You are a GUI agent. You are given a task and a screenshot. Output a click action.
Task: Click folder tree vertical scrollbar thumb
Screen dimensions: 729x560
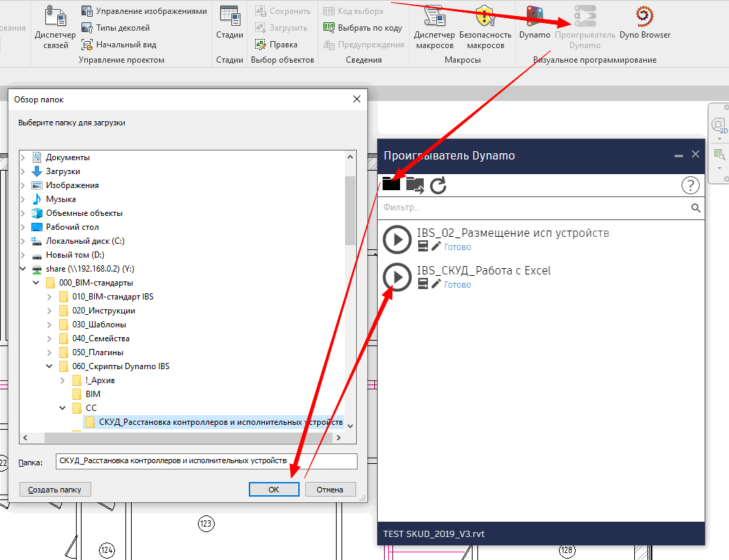tap(350, 210)
